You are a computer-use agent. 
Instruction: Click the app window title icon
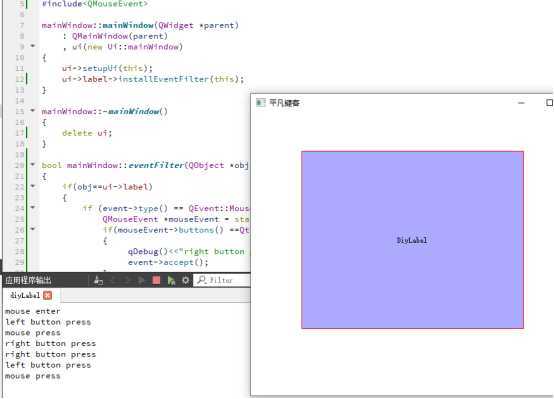click(x=260, y=103)
